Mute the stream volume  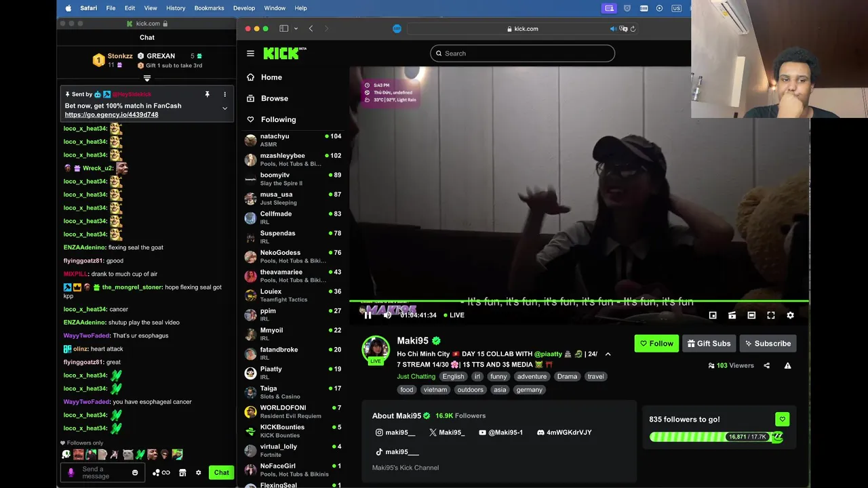[x=387, y=315]
